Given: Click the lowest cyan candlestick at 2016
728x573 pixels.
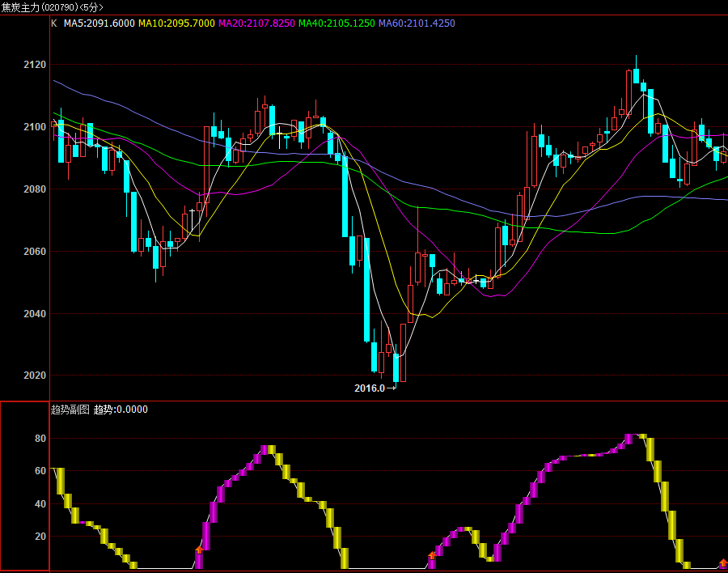Looking at the screenshot, I should point(396,367).
